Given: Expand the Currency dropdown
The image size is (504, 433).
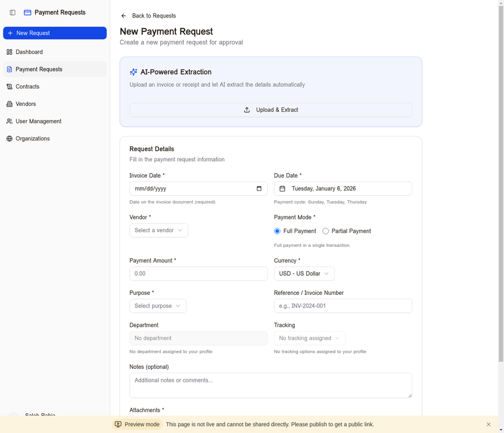Looking at the screenshot, I should 304,273.
